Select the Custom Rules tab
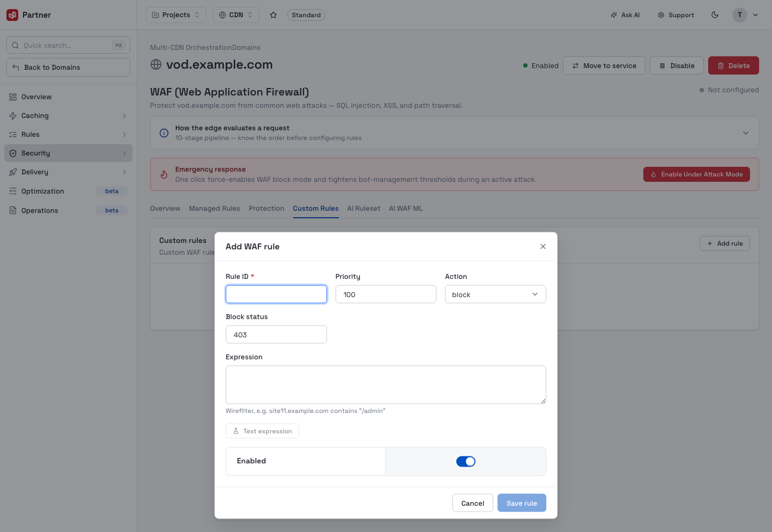772x532 pixels. click(x=316, y=209)
